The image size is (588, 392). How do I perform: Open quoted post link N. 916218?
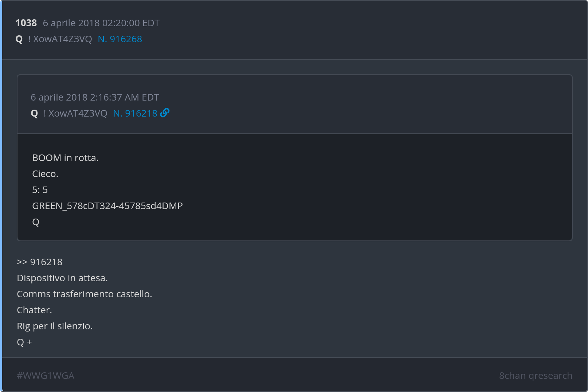click(x=135, y=113)
